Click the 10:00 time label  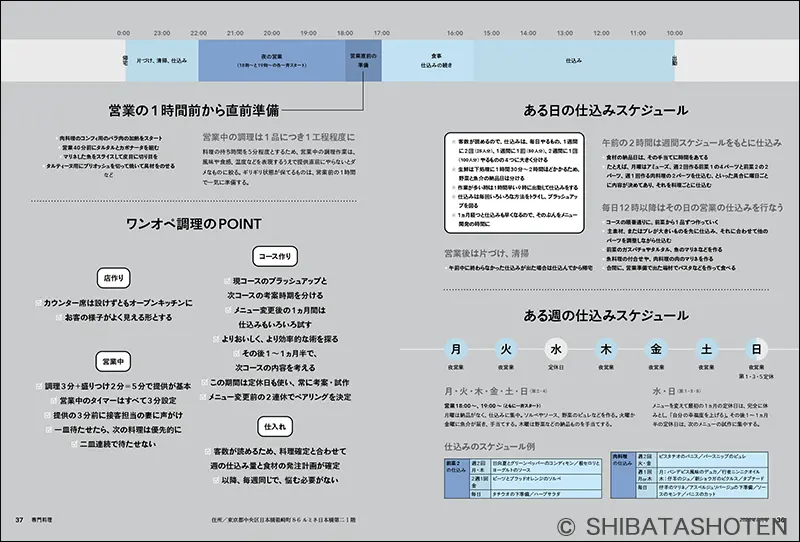pos(674,33)
